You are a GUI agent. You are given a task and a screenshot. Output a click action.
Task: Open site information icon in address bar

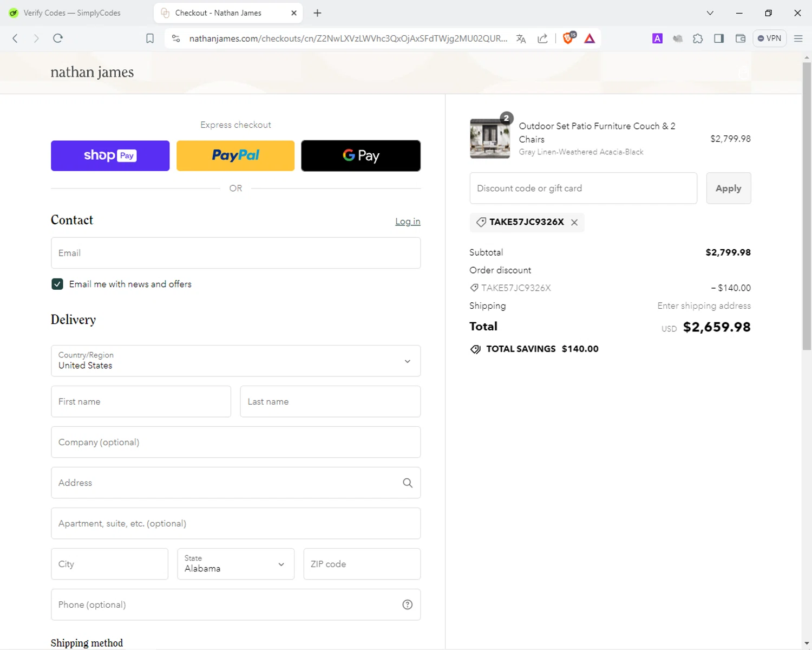click(x=176, y=38)
